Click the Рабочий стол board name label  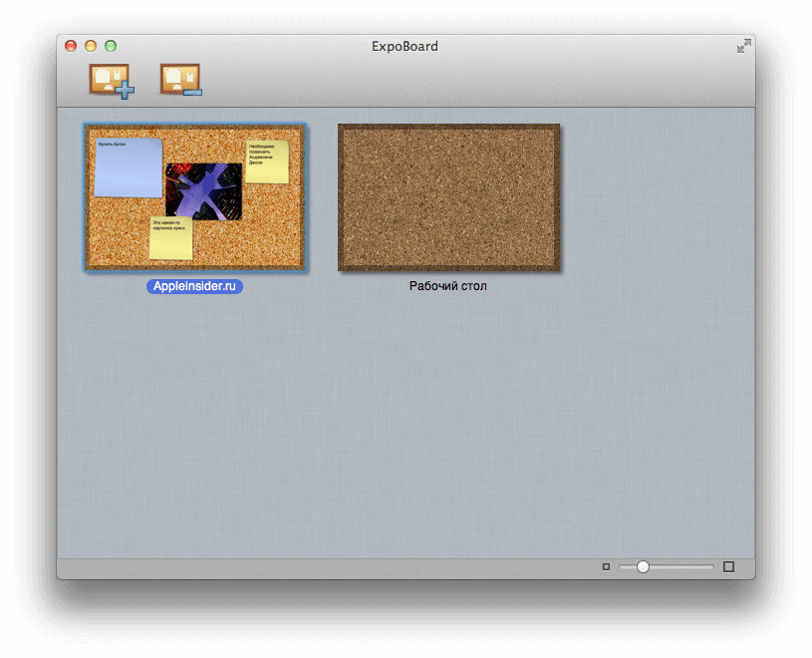pos(448,286)
